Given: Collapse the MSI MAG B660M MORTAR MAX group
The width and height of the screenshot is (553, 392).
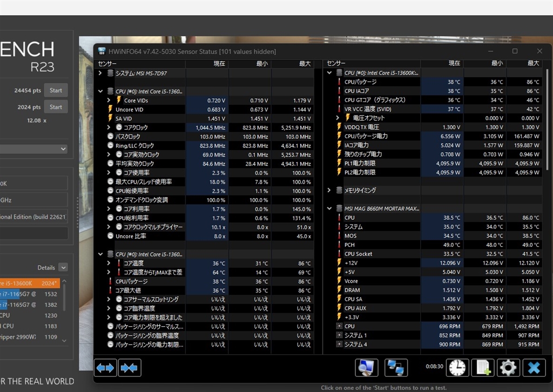Looking at the screenshot, I should click(x=329, y=209).
